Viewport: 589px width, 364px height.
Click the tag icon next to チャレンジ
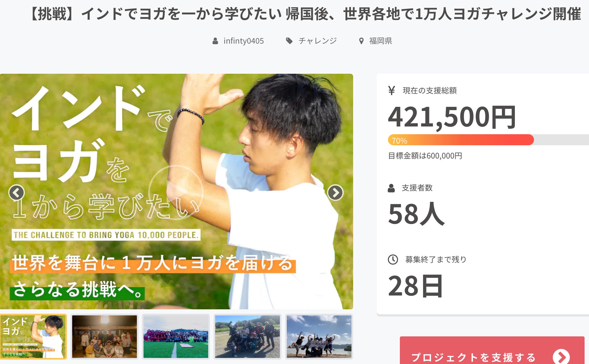coord(289,41)
